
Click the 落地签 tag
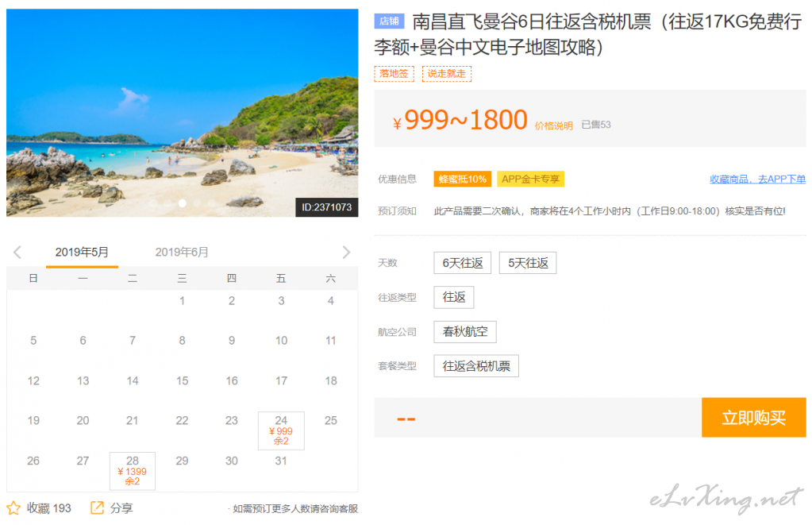[x=394, y=74]
